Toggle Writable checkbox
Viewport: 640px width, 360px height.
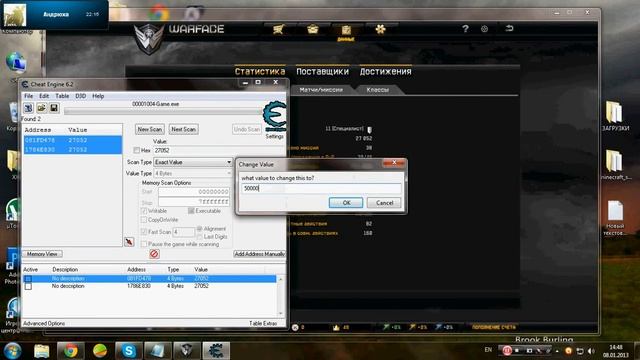144,211
